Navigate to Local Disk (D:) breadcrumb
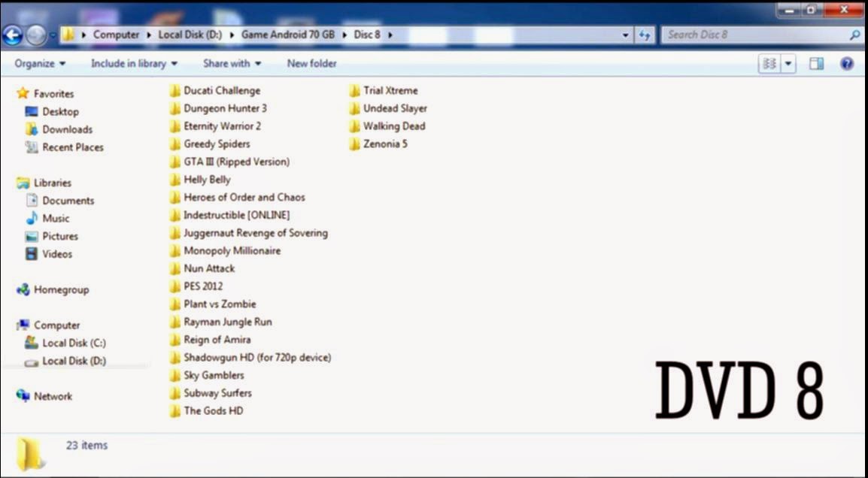The image size is (868, 478). (190, 35)
